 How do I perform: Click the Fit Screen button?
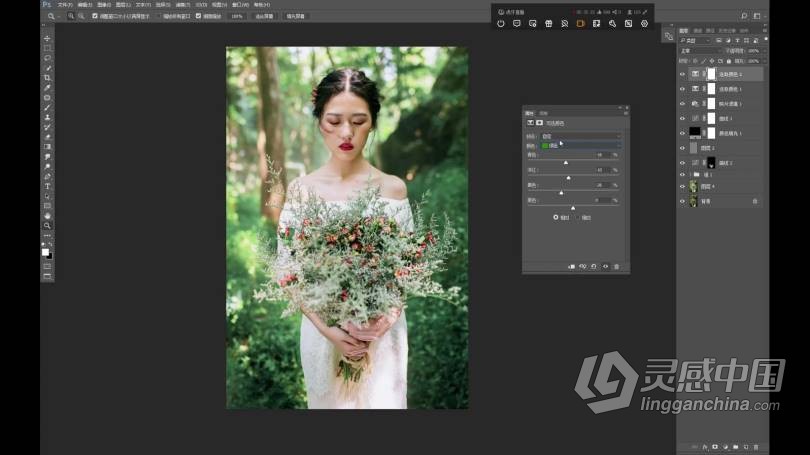coord(264,16)
